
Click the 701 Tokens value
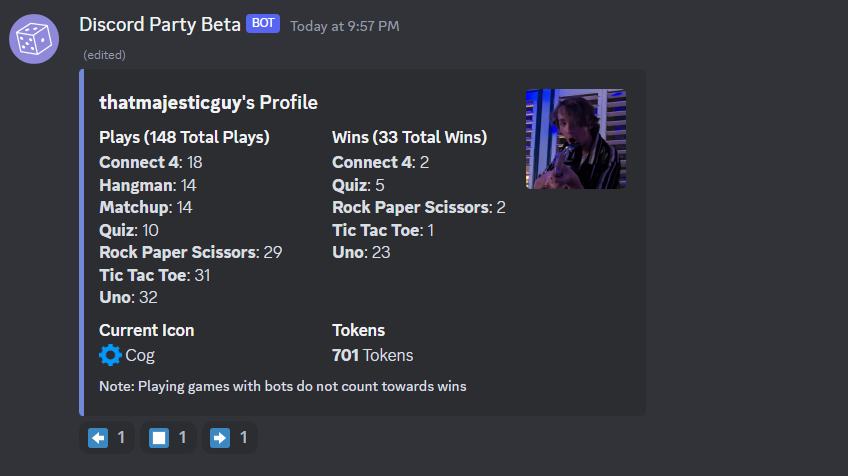tap(373, 355)
